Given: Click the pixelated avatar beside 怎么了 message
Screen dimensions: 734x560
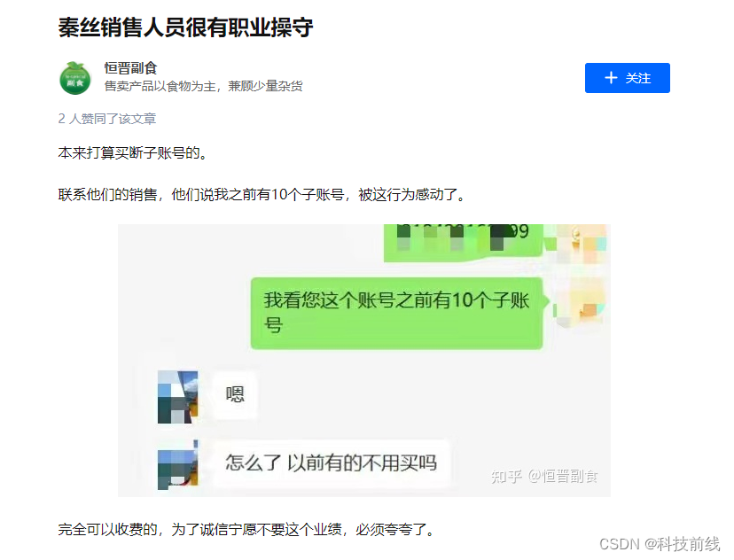Looking at the screenshot, I should 178,464.
